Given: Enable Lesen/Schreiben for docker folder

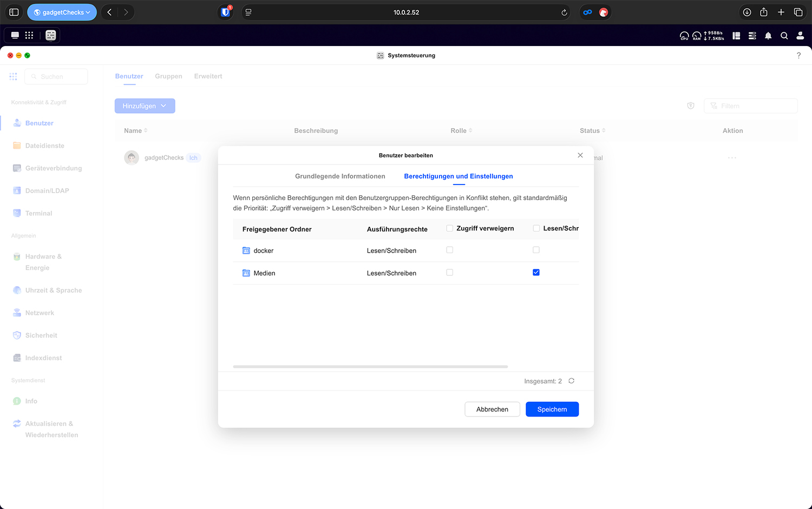Looking at the screenshot, I should point(536,250).
